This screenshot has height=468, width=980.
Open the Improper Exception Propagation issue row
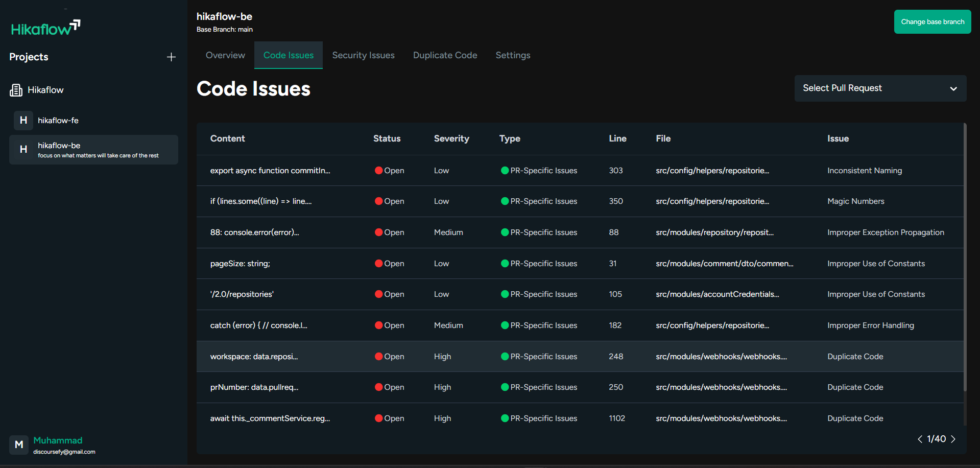pos(885,232)
